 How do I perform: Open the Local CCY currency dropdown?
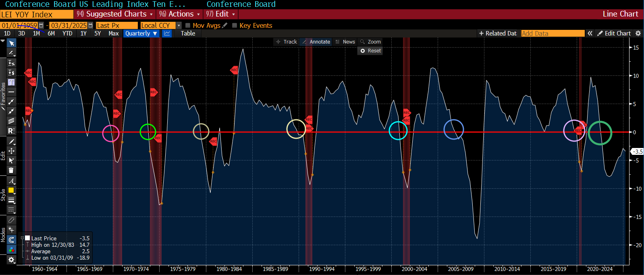pyautogui.click(x=179, y=25)
